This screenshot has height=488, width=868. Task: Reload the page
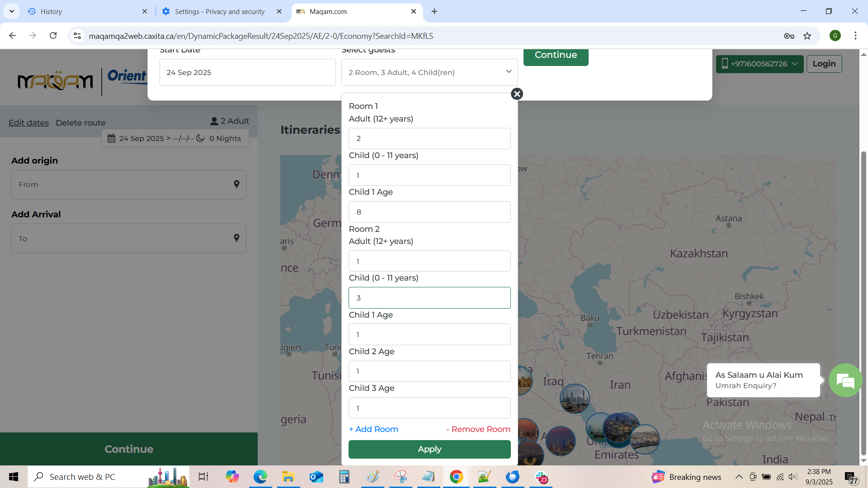[x=53, y=36]
